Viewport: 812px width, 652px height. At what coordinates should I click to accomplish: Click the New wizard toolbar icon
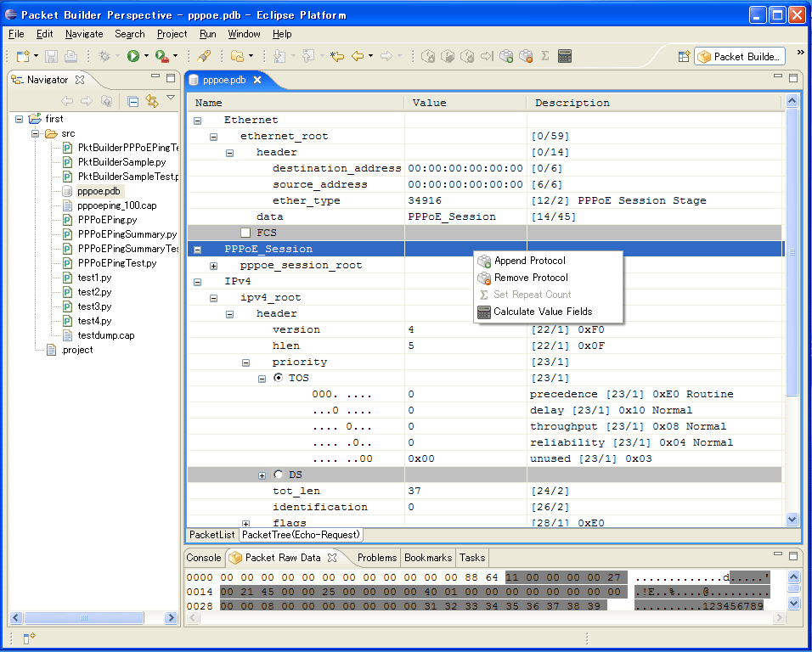click(x=23, y=56)
